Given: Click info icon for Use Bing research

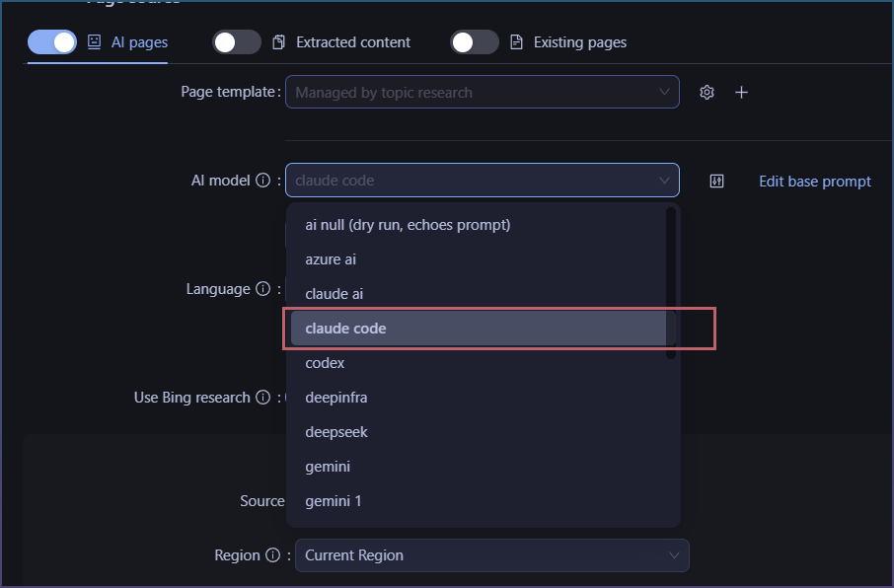Looking at the screenshot, I should (262, 397).
